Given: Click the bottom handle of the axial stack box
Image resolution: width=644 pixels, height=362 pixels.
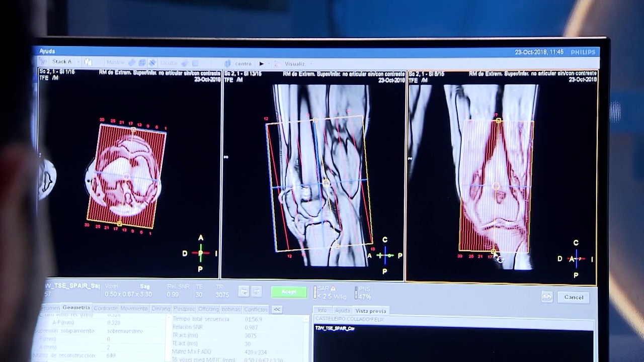Looking at the screenshot, I should [119, 223].
